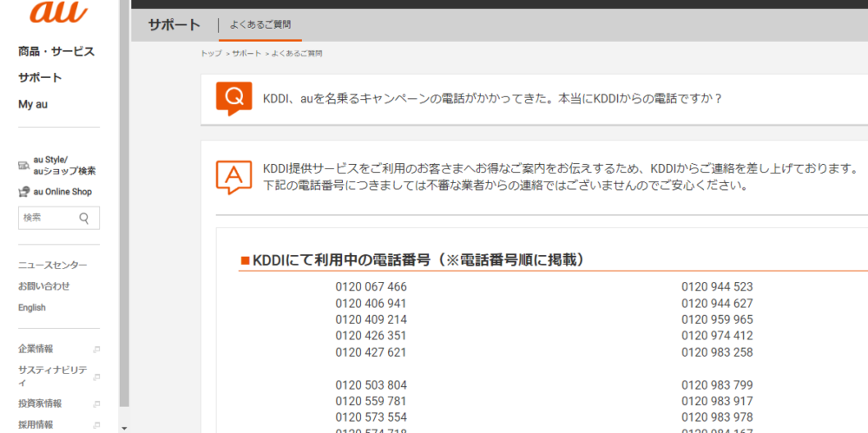Viewport: 868px width, 433px height.
Task: Click the orange Q question icon
Action: (233, 99)
